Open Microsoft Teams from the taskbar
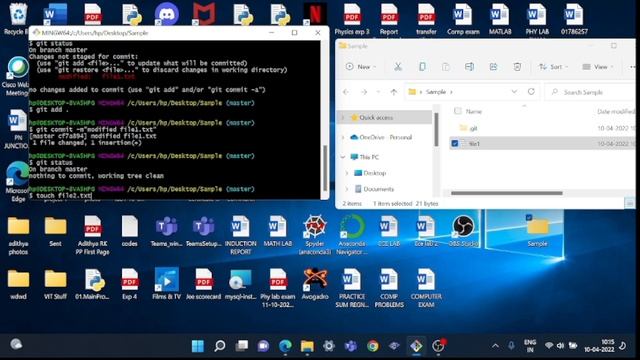The image size is (640, 360). [350, 346]
